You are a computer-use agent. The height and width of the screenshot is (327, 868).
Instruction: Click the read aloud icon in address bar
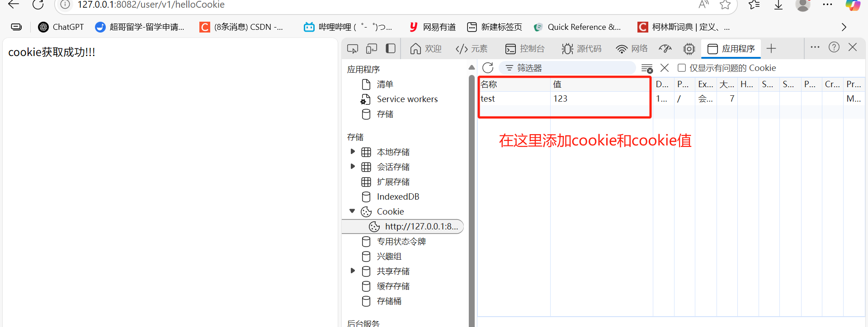(703, 5)
